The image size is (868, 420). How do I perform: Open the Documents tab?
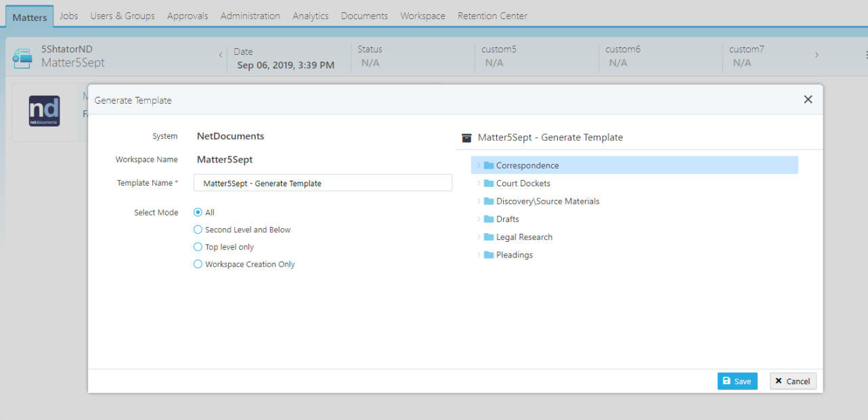coord(364,16)
